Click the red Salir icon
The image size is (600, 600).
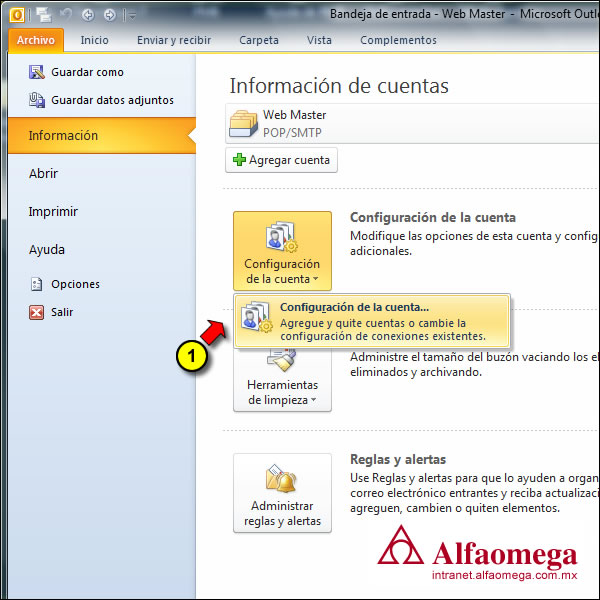tap(36, 312)
